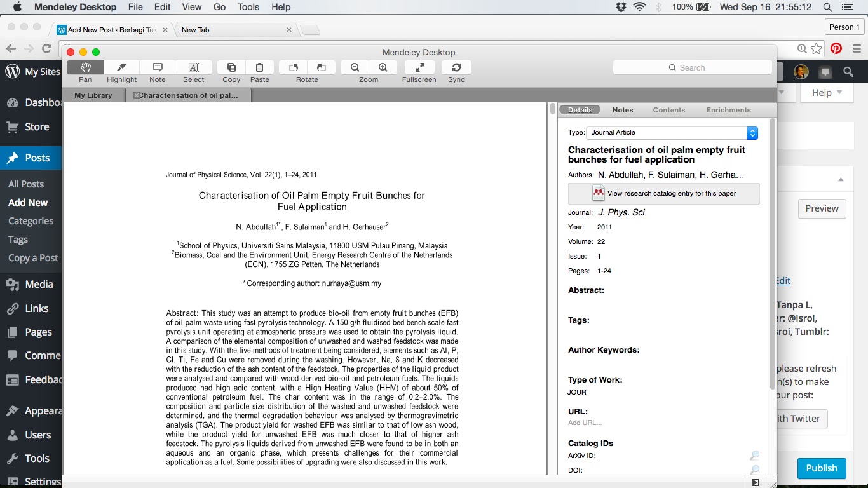Choose the Note tool
Viewport: 868px width, 488px height.
[158, 68]
